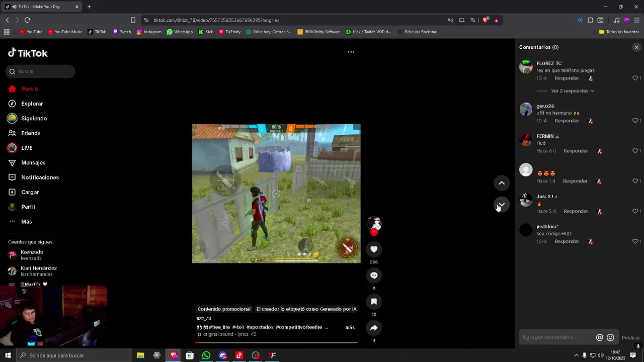Go to previous video with up arrow
Viewport: 644px width, 362px height.
[502, 183]
